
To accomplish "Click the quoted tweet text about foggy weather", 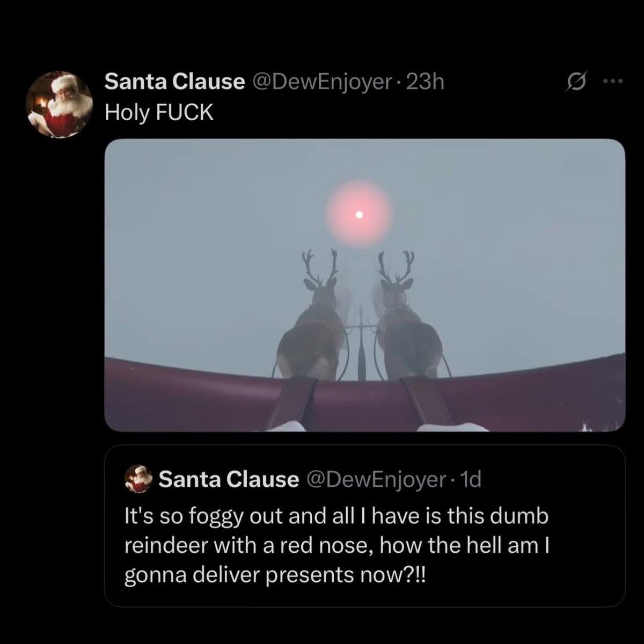I will tap(336, 545).
